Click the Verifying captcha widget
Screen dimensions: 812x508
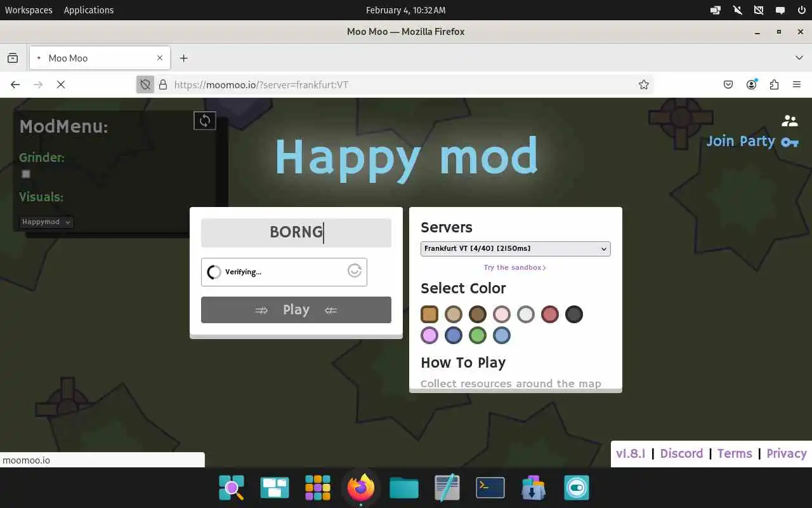click(x=284, y=272)
